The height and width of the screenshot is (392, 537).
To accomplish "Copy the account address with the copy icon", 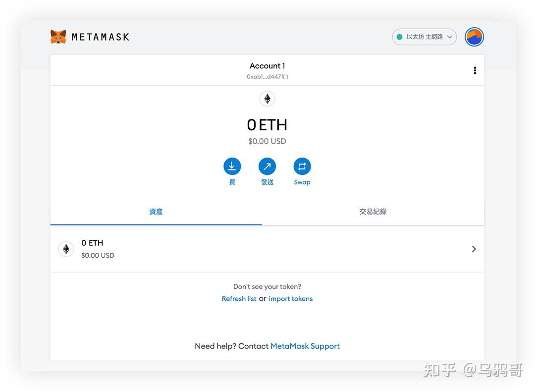I will 285,77.
